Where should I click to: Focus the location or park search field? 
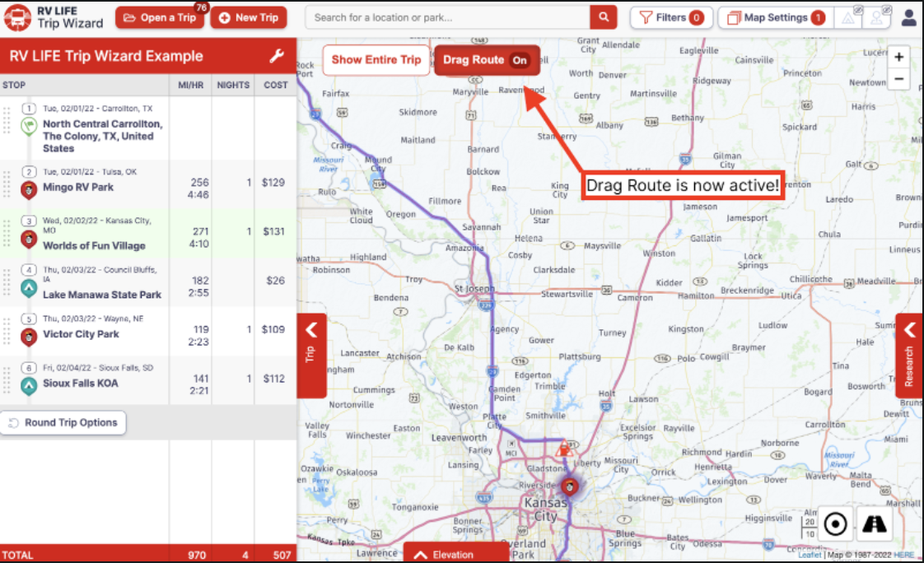pos(447,17)
